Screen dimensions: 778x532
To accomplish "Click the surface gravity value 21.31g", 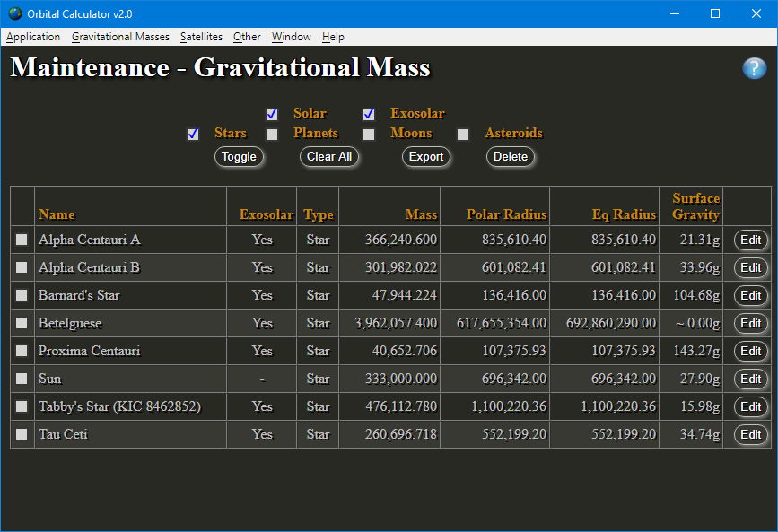I will click(x=700, y=240).
